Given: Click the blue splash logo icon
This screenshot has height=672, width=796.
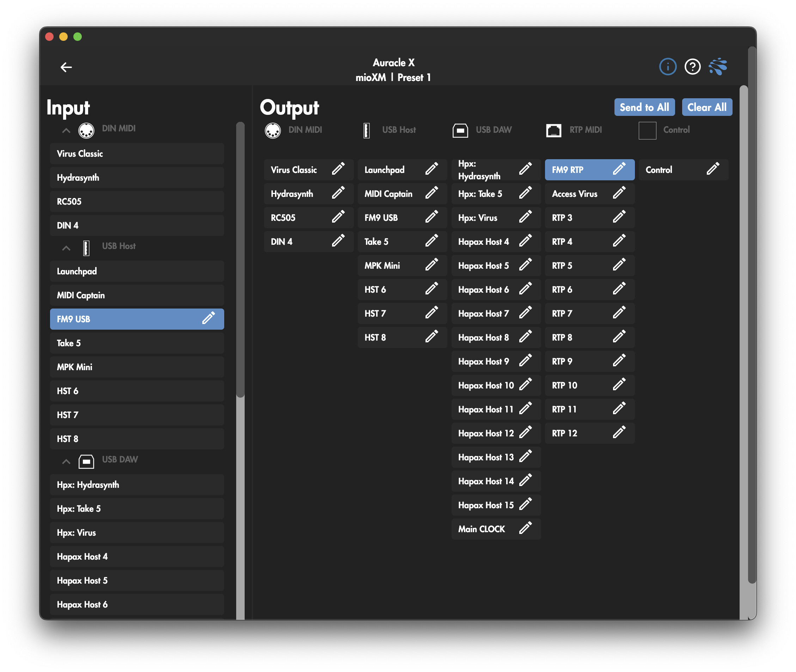Looking at the screenshot, I should [x=718, y=67].
